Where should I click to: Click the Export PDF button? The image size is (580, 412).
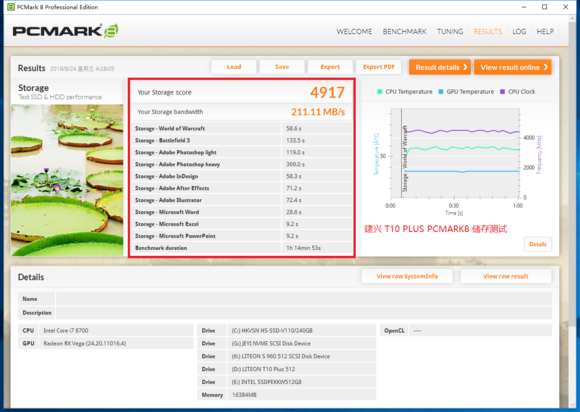coord(378,67)
